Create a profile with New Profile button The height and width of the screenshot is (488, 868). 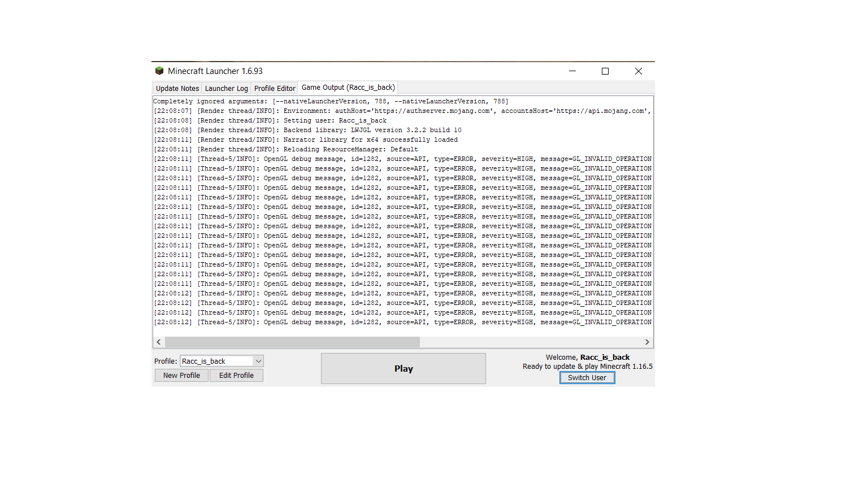pos(181,376)
